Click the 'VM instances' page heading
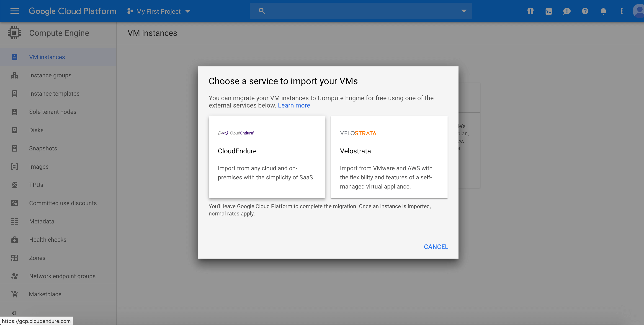The height and width of the screenshot is (325, 644). point(152,33)
